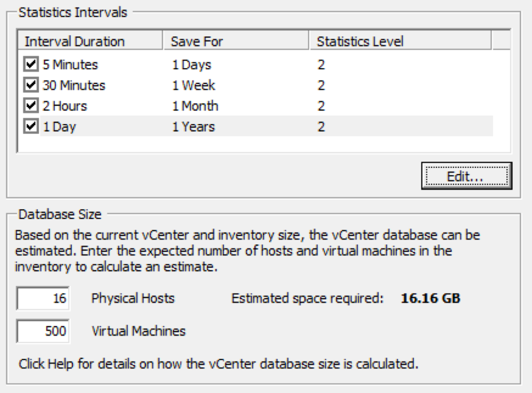
Task: Sort by Interval Duration column header
Action: (90, 41)
